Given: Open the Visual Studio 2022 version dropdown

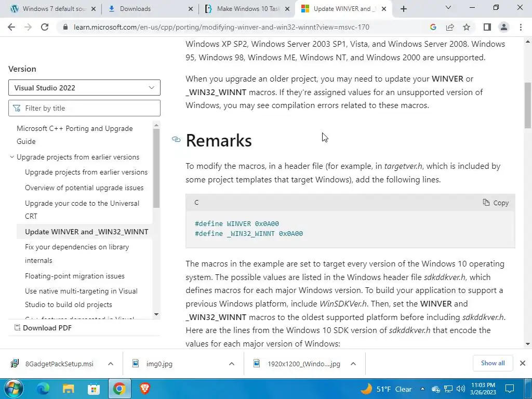Looking at the screenshot, I should (84, 88).
